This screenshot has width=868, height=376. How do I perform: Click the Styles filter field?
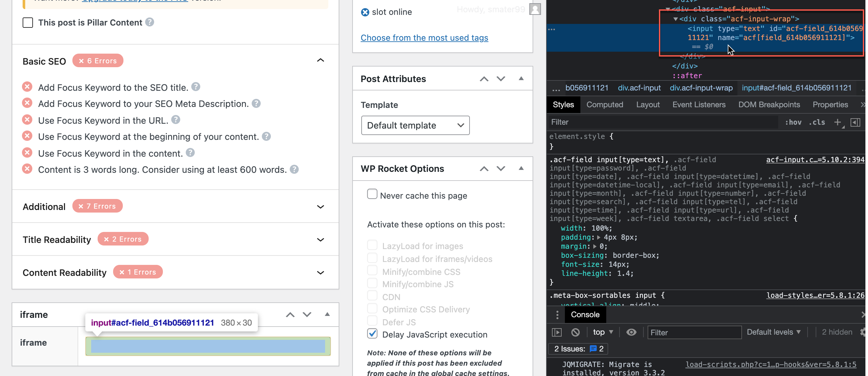pos(662,122)
